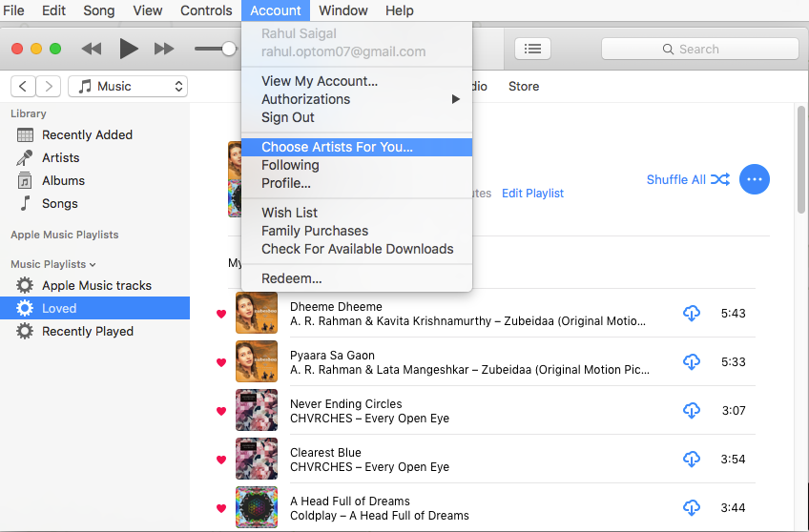Download Dheeme Dheeme with cloud icon
This screenshot has height=532, width=809.
[692, 313]
